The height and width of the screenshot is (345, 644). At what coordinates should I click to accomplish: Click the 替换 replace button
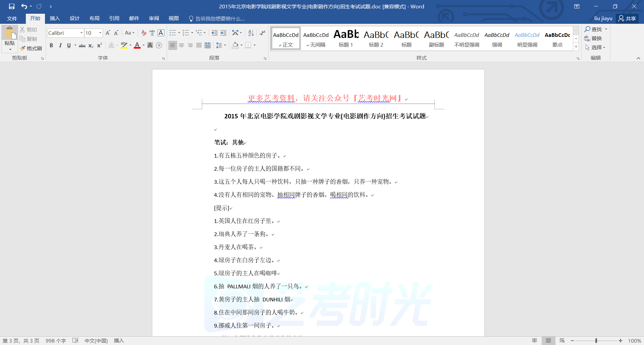tap(593, 38)
